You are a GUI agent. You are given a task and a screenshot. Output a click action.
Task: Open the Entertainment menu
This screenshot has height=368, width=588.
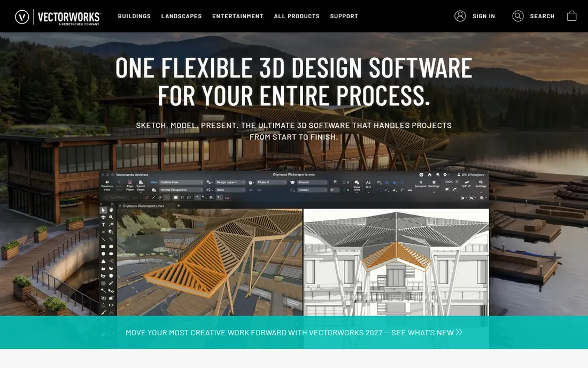pyautogui.click(x=238, y=16)
